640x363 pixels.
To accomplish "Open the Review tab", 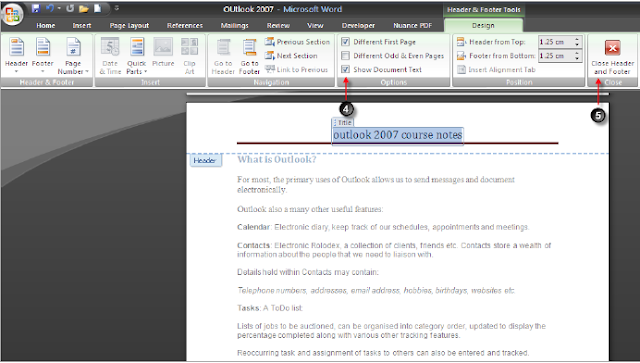I will [x=278, y=25].
